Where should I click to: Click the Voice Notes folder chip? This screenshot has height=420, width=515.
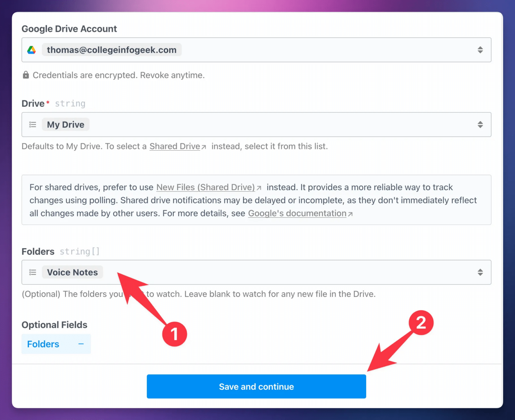72,272
